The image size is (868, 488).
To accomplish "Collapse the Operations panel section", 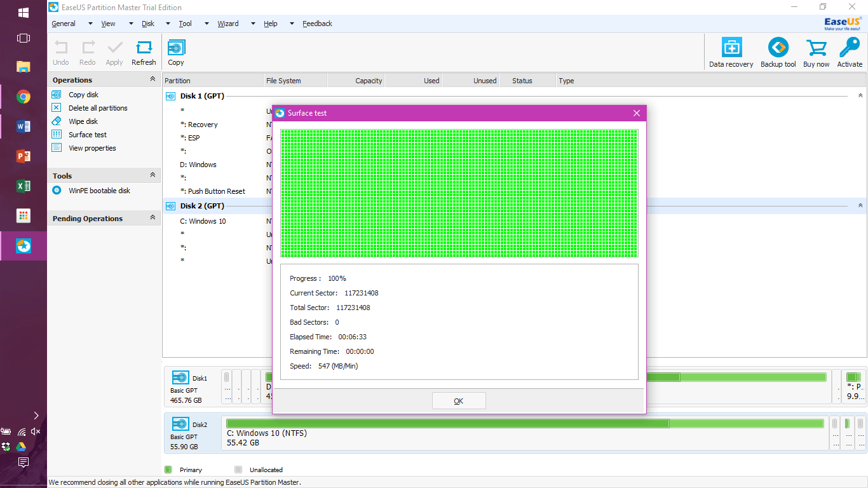I will [153, 79].
